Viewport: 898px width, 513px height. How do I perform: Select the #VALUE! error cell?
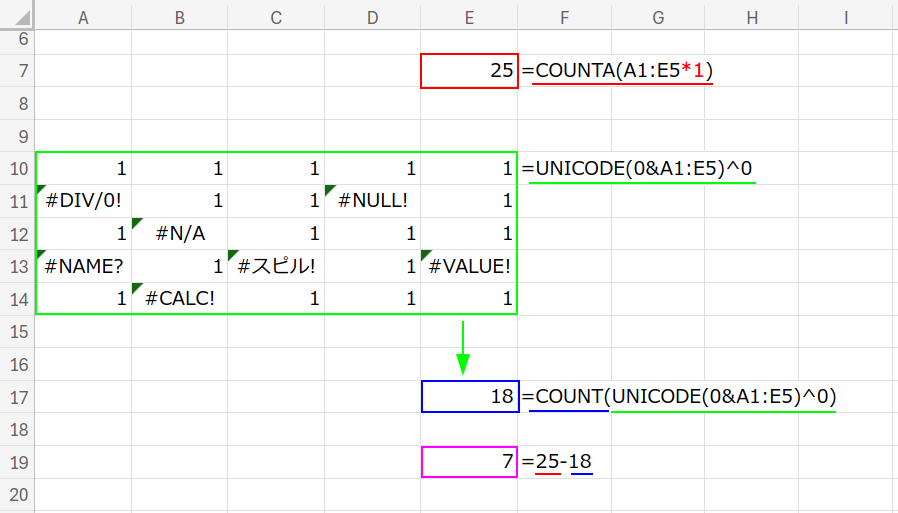click(469, 266)
